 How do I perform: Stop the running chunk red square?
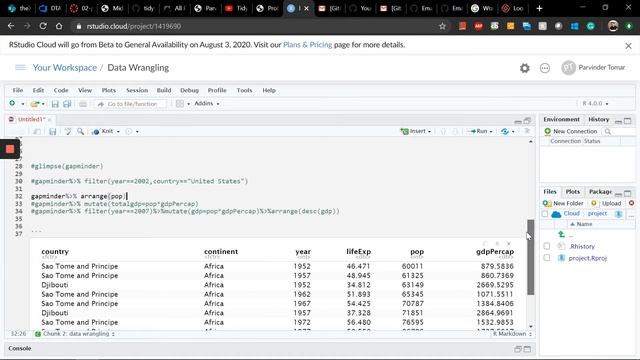10,149
